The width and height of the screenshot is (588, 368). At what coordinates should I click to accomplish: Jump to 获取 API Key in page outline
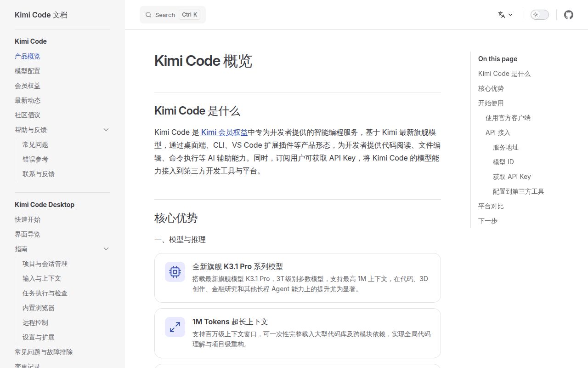[512, 177]
